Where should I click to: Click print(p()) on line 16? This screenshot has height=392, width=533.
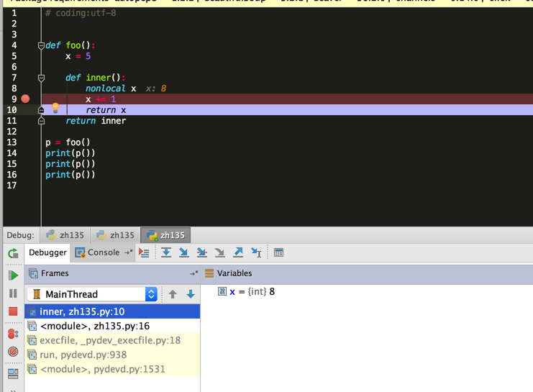tap(70, 175)
